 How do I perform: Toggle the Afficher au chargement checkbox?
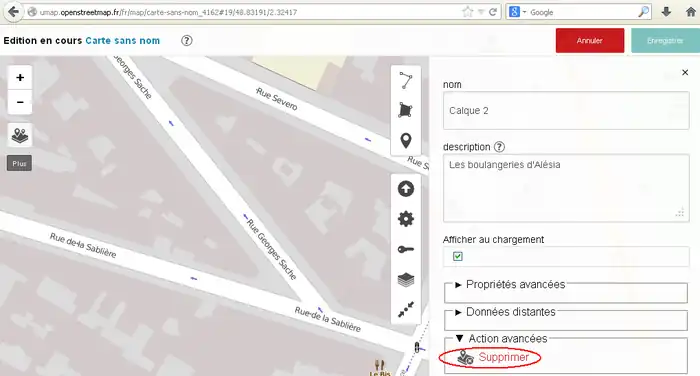(458, 256)
